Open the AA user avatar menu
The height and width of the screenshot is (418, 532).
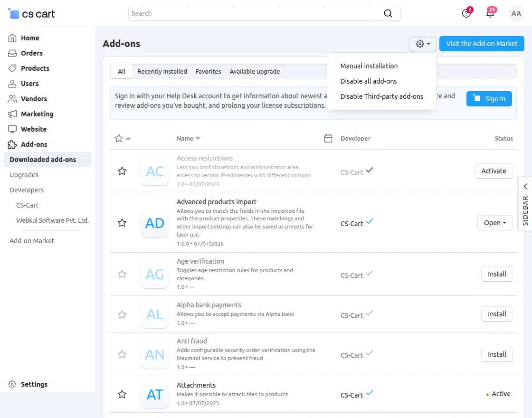point(516,13)
